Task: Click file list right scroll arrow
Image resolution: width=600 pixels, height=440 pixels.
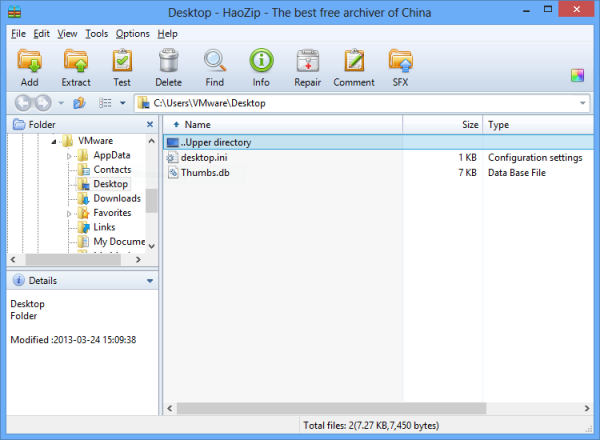Action: [587, 409]
